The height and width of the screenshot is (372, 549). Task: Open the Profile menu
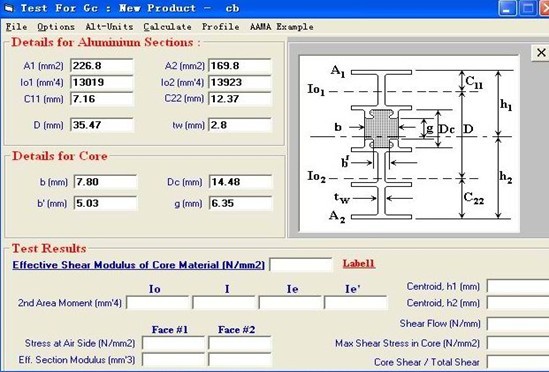click(x=221, y=27)
